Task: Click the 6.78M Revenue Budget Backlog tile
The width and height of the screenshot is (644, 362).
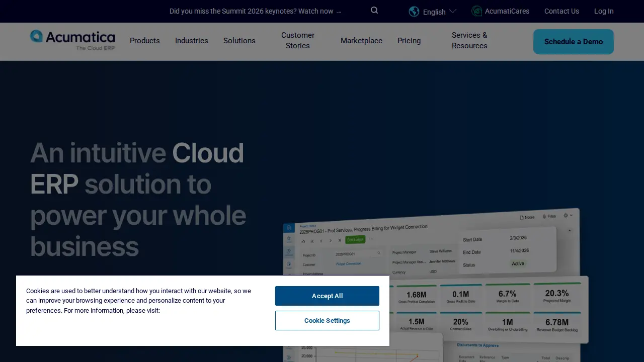Action: pyautogui.click(x=557, y=324)
